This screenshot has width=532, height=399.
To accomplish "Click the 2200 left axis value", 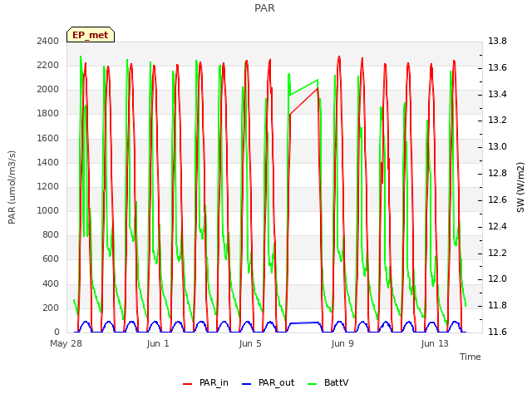I will pyautogui.click(x=48, y=65).
